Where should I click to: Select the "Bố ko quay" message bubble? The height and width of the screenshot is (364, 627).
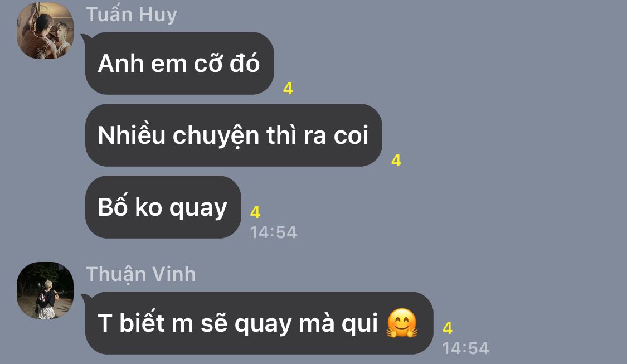point(163,207)
